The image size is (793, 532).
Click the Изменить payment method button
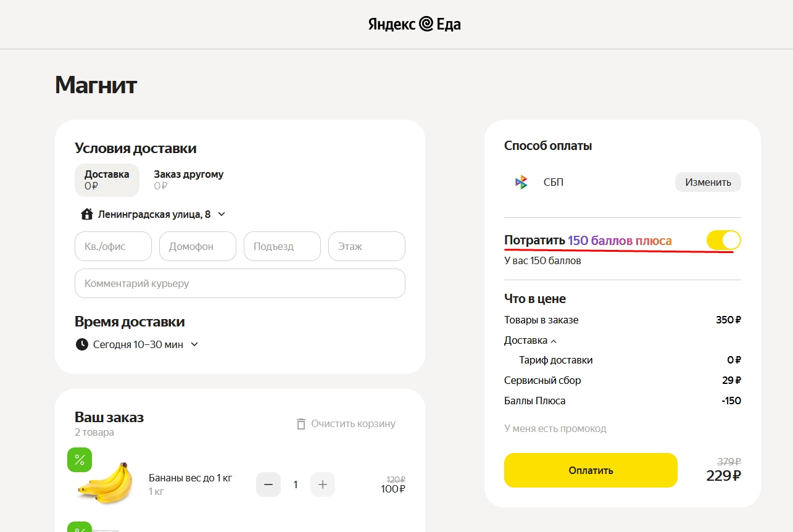[708, 182]
